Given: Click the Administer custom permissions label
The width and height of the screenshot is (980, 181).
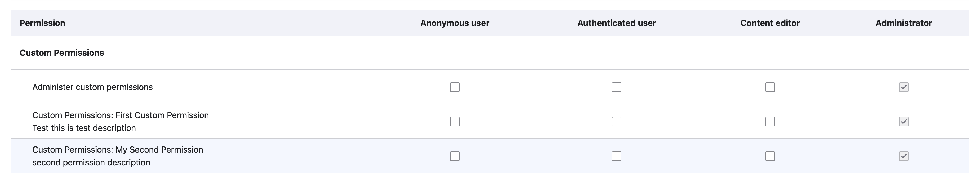Looking at the screenshot, I should pyautogui.click(x=92, y=87).
